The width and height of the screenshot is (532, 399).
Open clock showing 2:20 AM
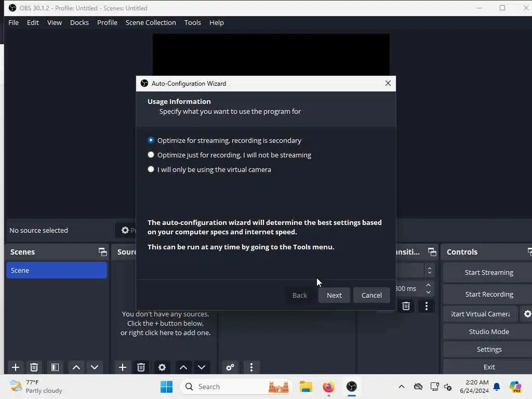coord(474,387)
